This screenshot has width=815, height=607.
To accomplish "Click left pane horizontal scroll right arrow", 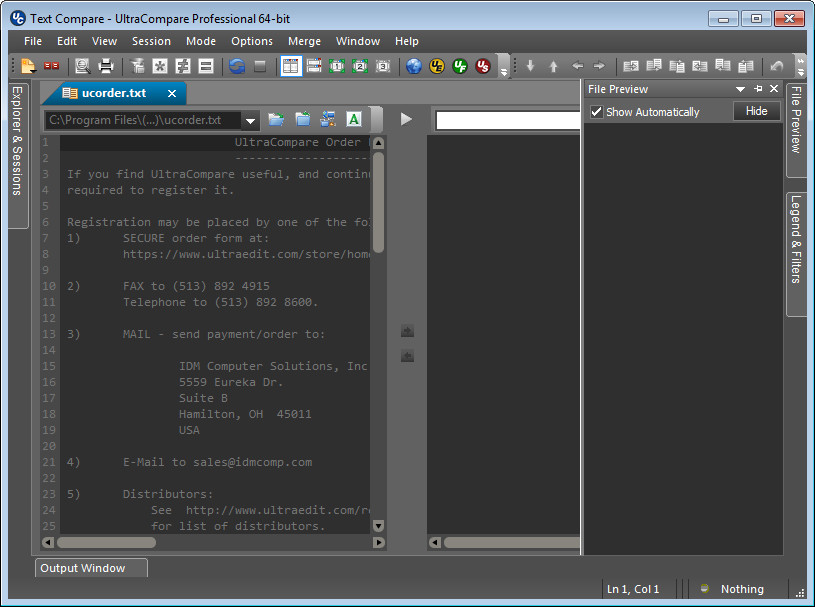I will pos(379,543).
